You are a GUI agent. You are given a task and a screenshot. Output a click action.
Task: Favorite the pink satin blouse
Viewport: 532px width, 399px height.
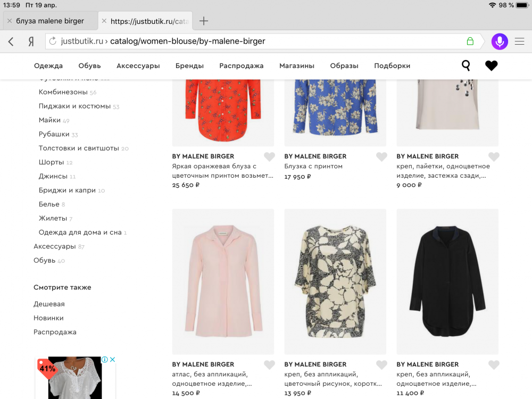tap(269, 364)
